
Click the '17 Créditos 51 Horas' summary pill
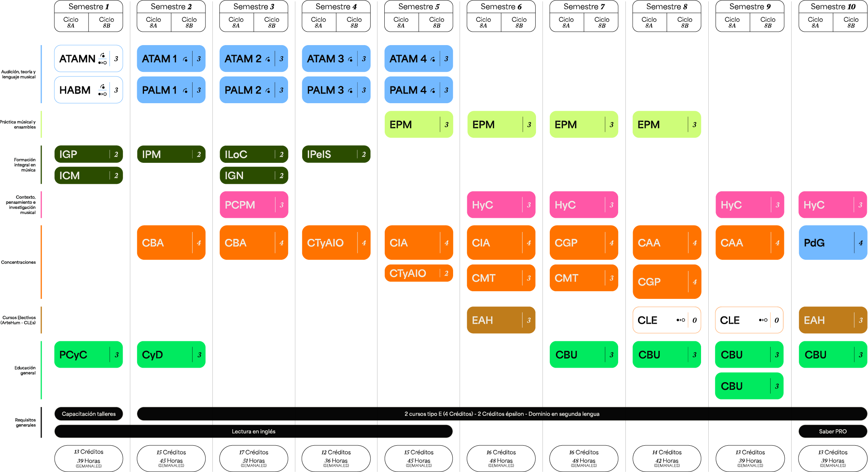pos(254,458)
